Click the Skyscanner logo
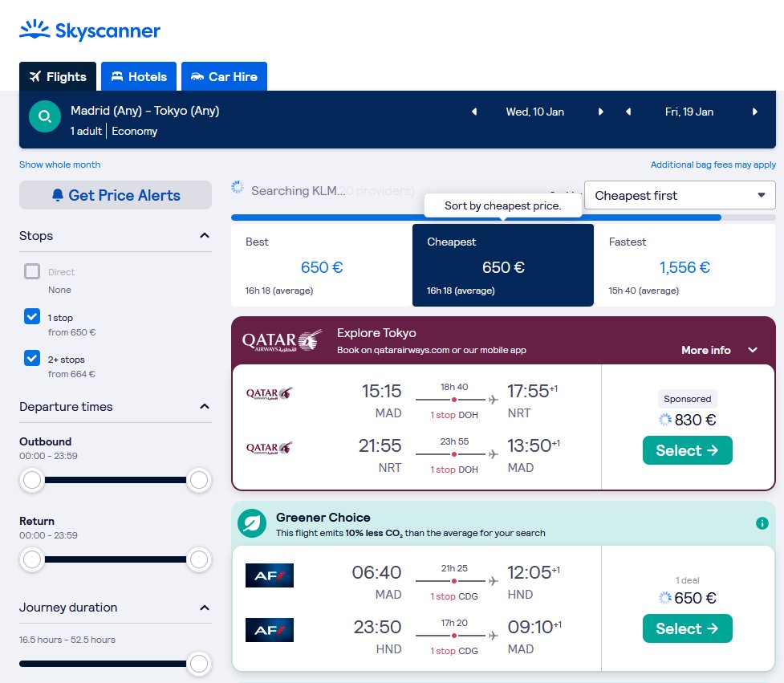Screen dimensions: 784x683 [90, 31]
